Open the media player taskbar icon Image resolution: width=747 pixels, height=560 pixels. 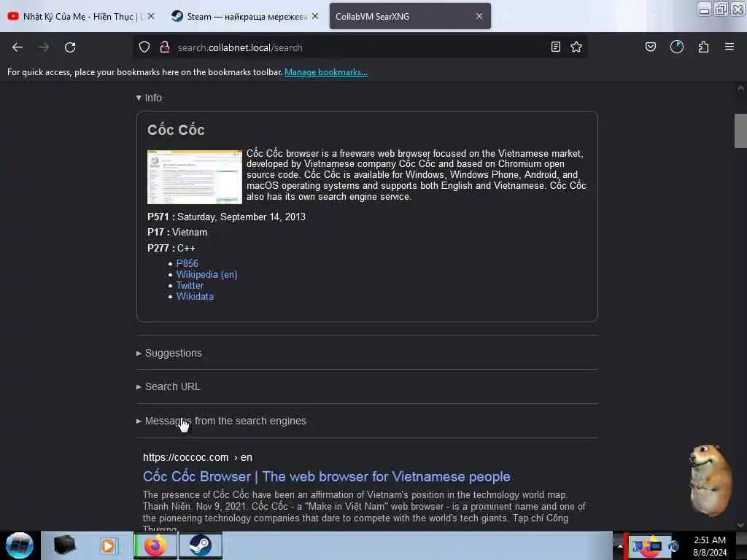pos(109,545)
